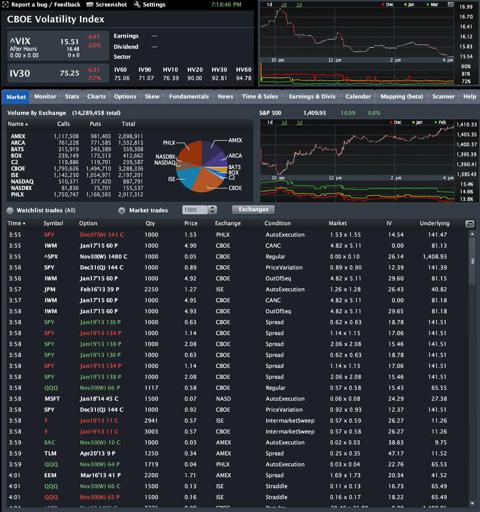The height and width of the screenshot is (512, 480).
Task: Toggle Dec series in S&P 500 chart legend
Action: pos(396,122)
